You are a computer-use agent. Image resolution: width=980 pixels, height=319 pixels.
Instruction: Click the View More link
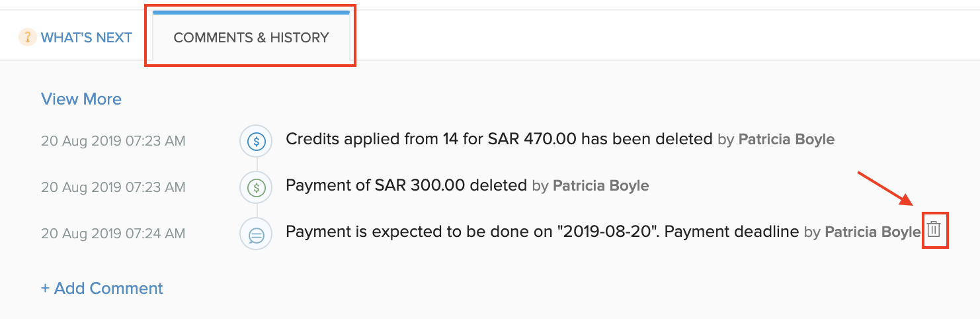pos(81,99)
